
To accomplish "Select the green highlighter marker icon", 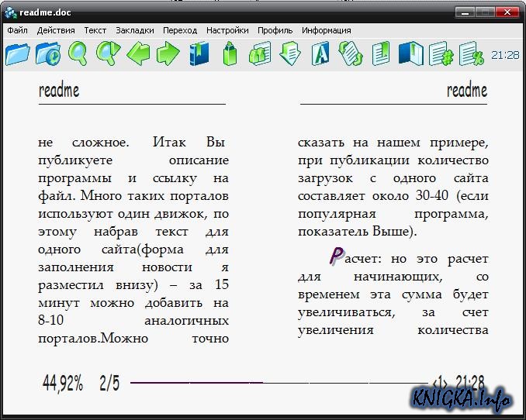I will click(x=230, y=53).
